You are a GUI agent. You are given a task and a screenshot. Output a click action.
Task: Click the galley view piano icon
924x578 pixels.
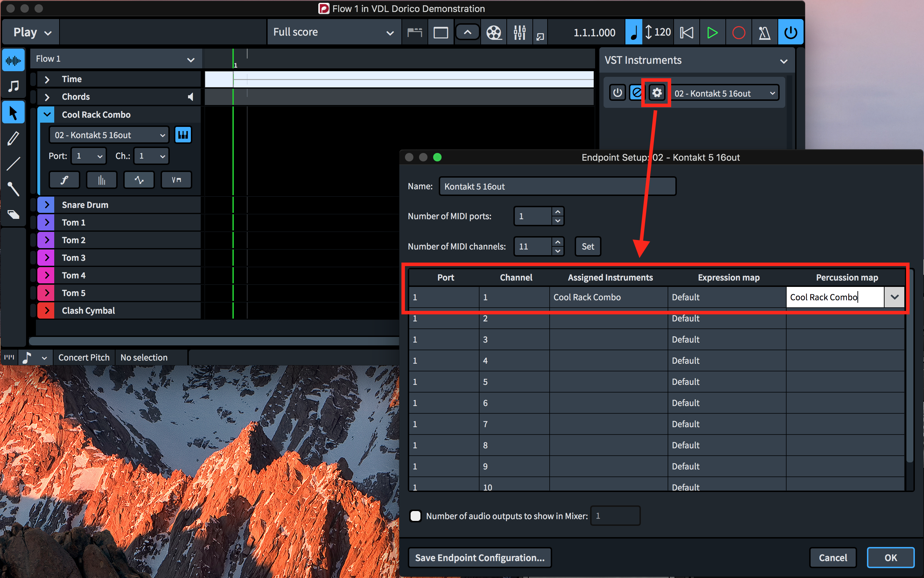(x=414, y=32)
